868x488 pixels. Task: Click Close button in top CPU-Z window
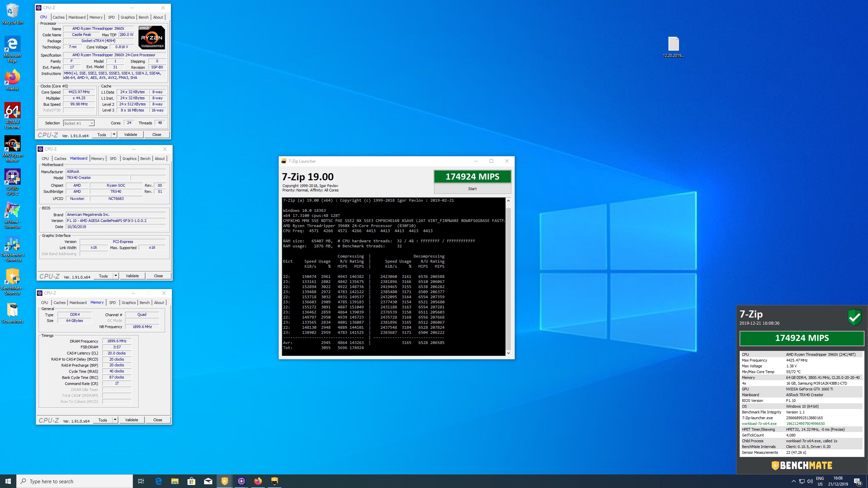(x=157, y=135)
